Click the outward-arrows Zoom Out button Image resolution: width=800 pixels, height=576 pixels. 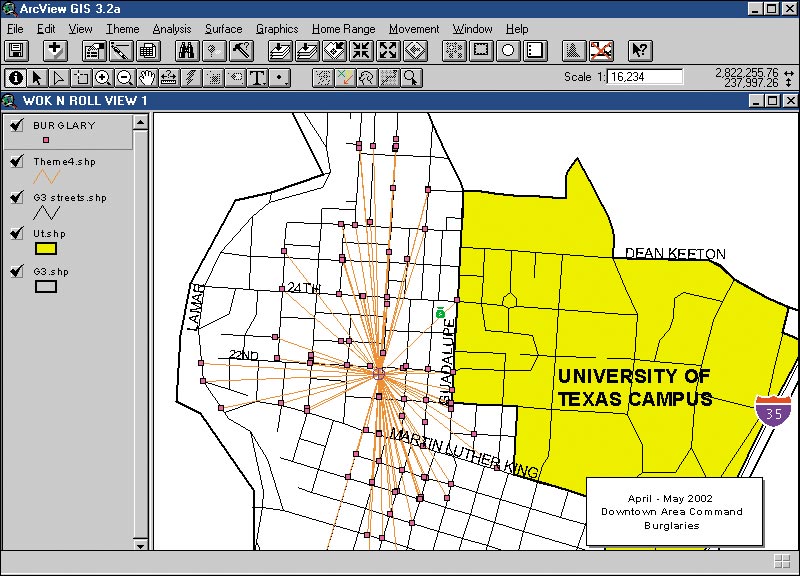388,51
